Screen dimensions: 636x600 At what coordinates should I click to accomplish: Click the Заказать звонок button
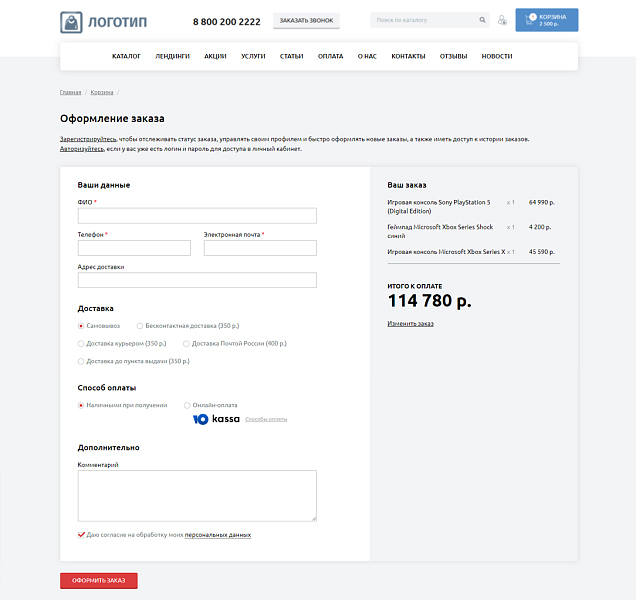click(x=306, y=21)
